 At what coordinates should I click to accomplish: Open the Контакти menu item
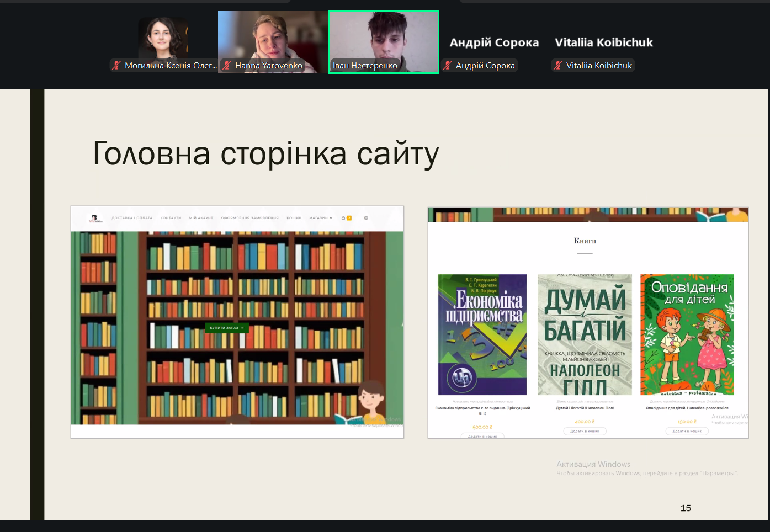(x=171, y=218)
